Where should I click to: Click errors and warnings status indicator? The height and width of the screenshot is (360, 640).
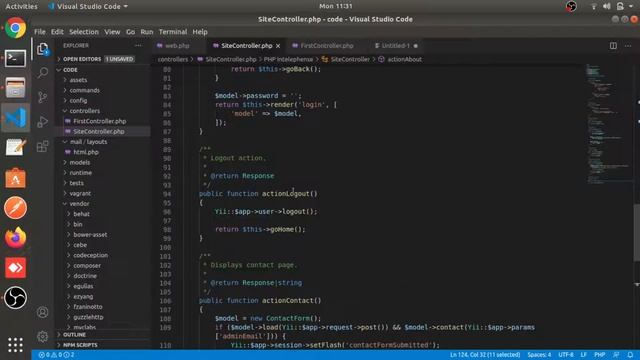(x=56, y=355)
